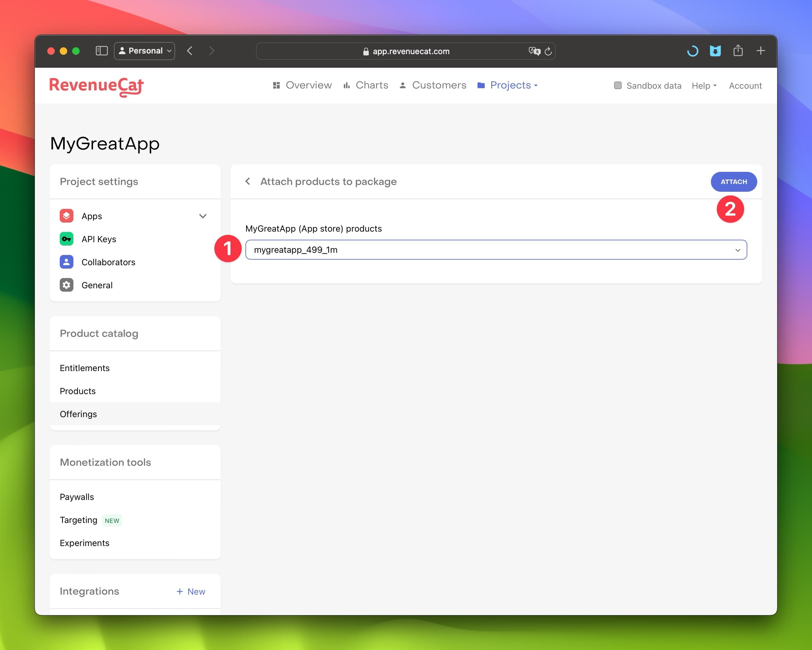Viewport: 812px width, 650px height.
Task: Click the ATTACH button to confirm
Action: pos(734,182)
